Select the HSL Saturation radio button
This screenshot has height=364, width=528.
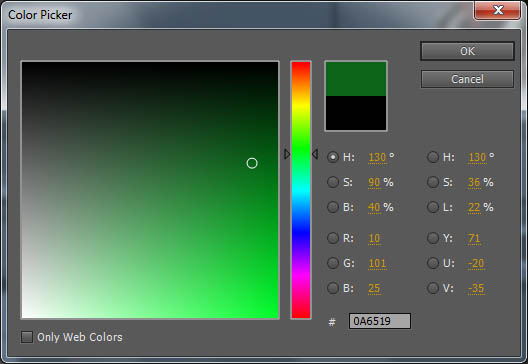[433, 182]
